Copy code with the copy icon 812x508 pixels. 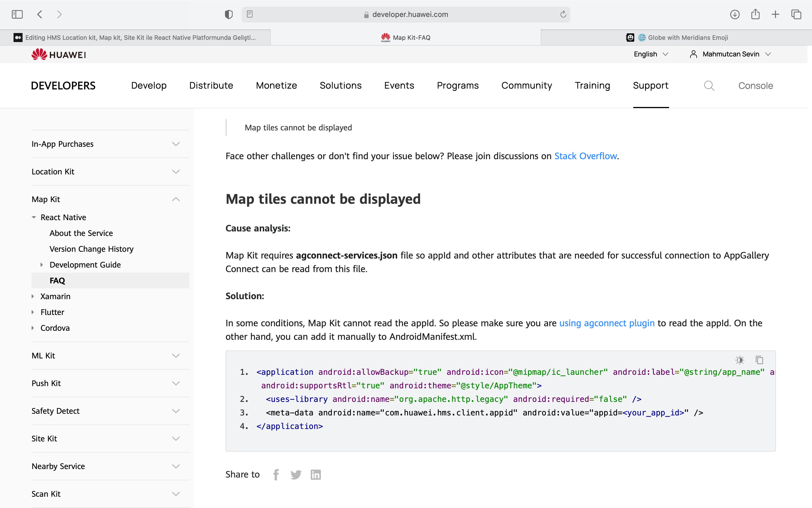759,360
